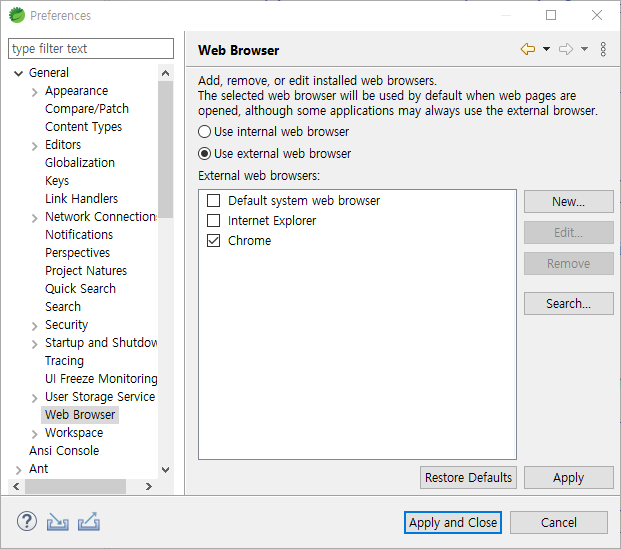Select Compare/Patch in the tree
This screenshot has height=549, width=621.
coord(87,109)
